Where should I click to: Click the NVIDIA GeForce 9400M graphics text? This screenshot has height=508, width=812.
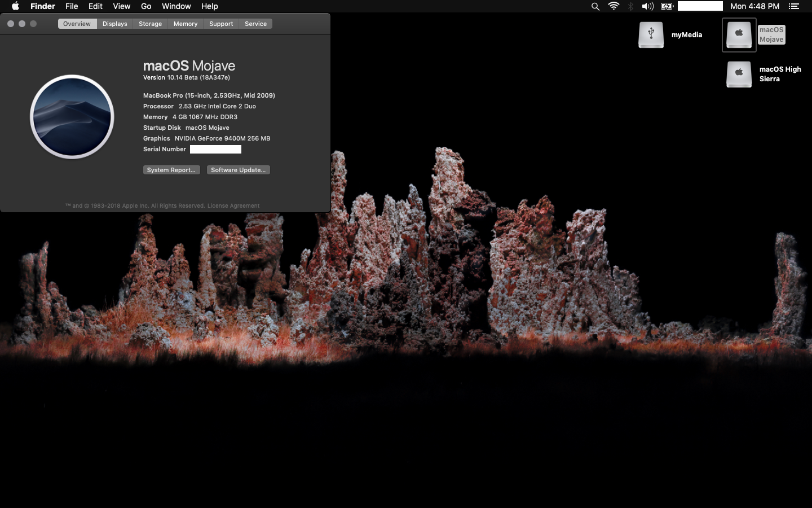pyautogui.click(x=222, y=138)
